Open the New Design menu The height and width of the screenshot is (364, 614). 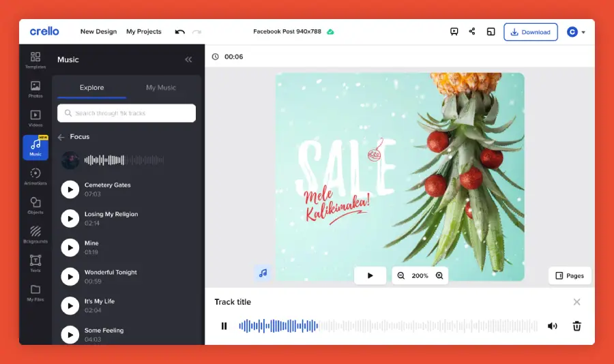[99, 31]
